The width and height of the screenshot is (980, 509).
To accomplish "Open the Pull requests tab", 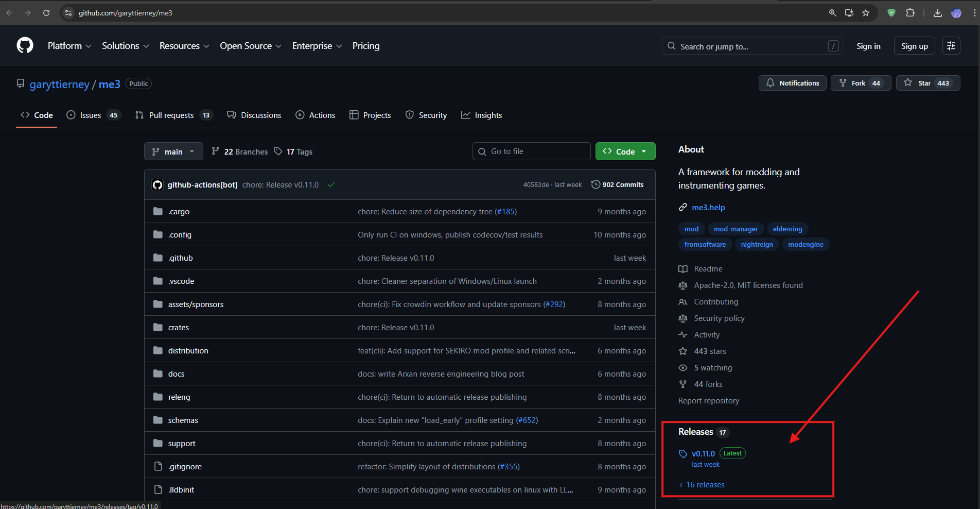I will (172, 115).
